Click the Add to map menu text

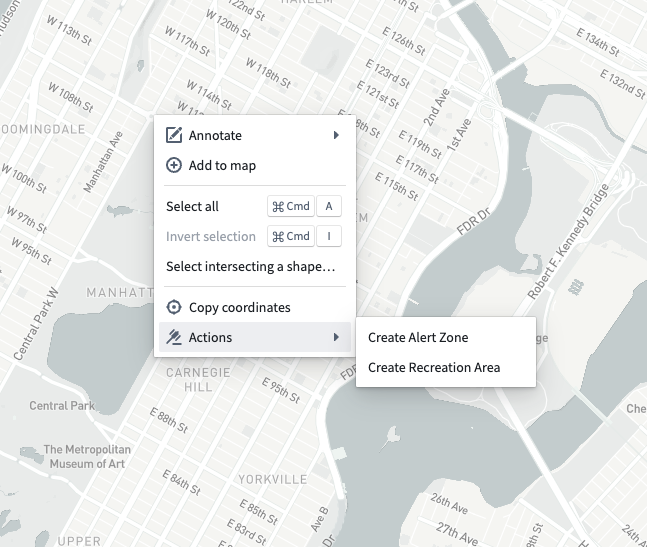pos(222,165)
